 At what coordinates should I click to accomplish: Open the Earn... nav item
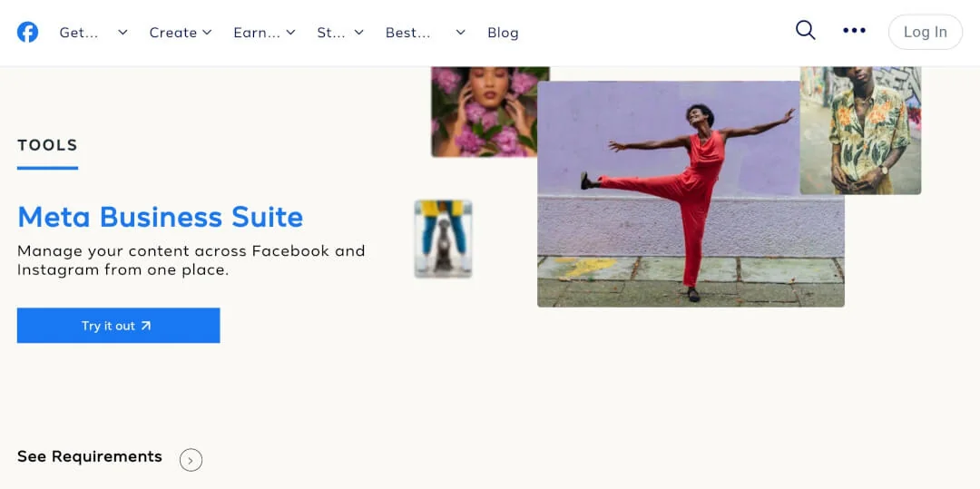tap(257, 33)
